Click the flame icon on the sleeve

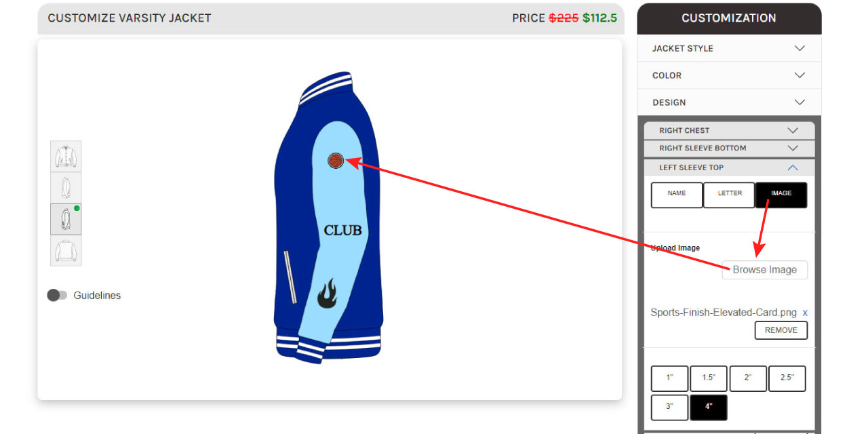pos(328,293)
